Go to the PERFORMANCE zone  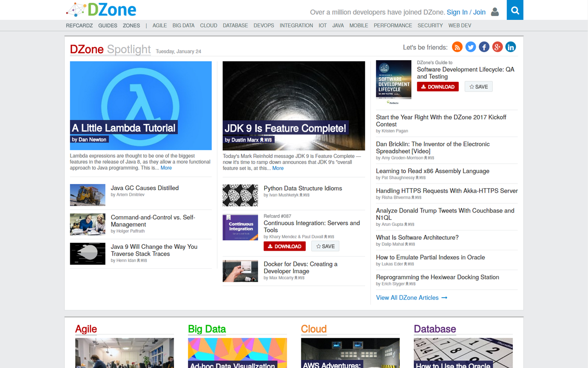pos(393,26)
